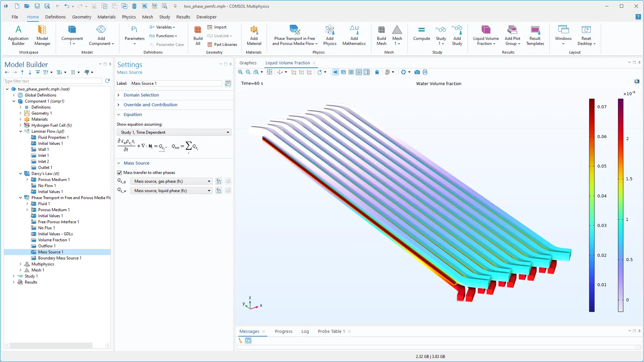Open Study 1, Time Dependent dropdown
Screen dimensions: 644x362
tap(174, 132)
